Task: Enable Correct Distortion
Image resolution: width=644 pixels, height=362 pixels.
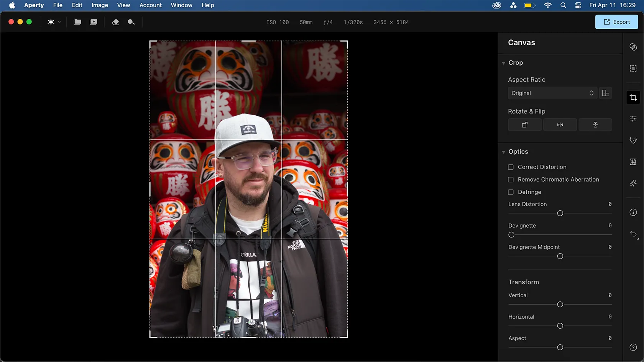Action: coord(511,167)
